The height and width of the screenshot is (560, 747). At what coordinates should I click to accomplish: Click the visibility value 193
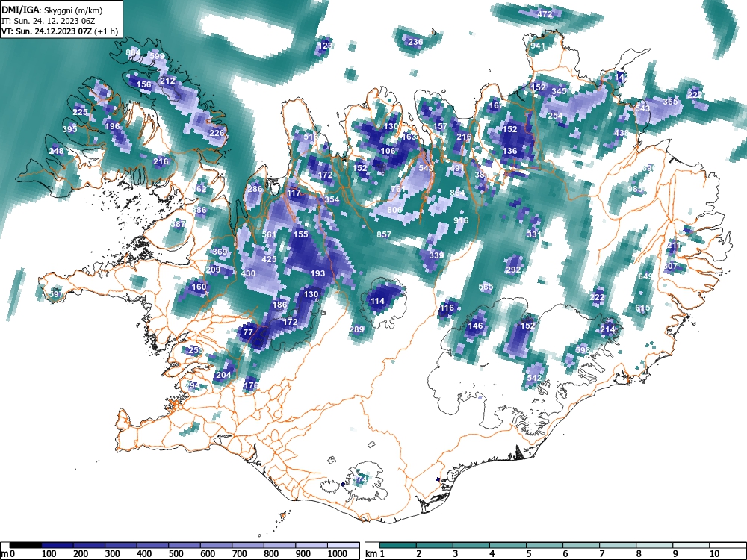coord(317,273)
